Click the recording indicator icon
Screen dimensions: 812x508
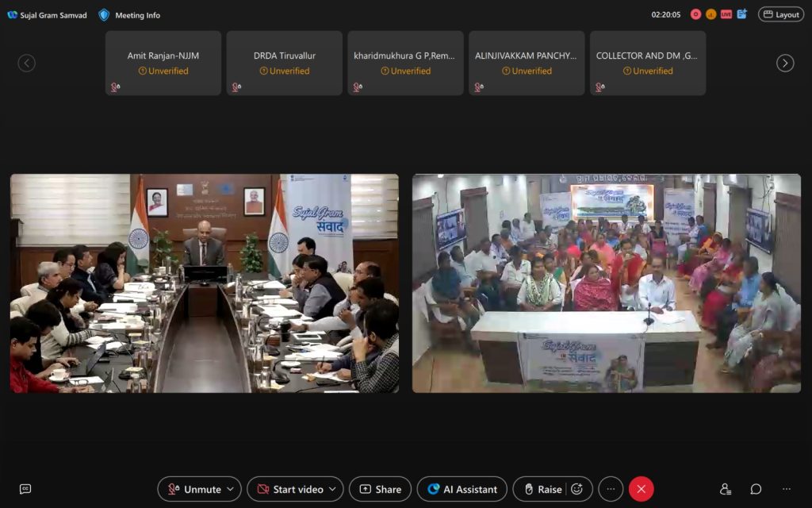695,14
